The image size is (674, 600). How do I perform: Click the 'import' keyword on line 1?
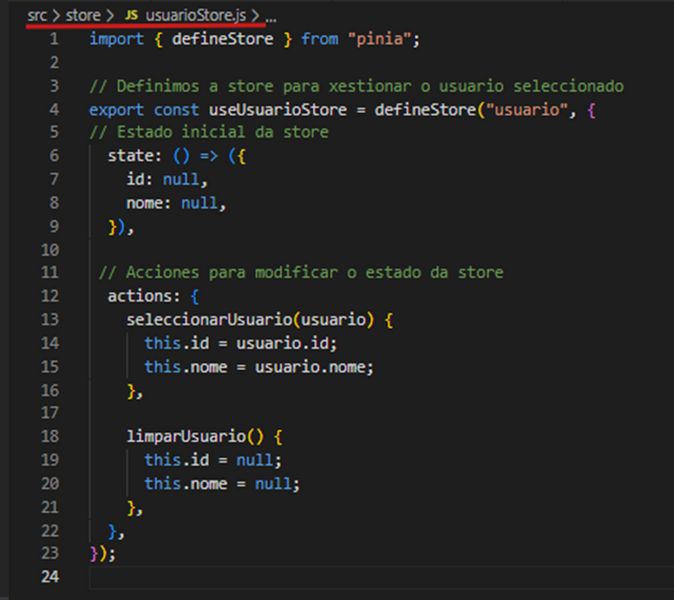pos(116,39)
